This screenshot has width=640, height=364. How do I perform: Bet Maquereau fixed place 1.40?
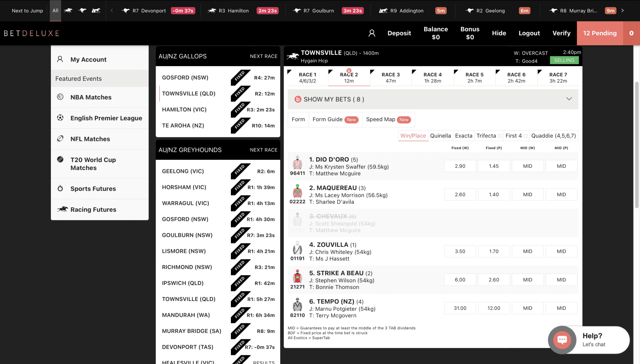tap(494, 194)
